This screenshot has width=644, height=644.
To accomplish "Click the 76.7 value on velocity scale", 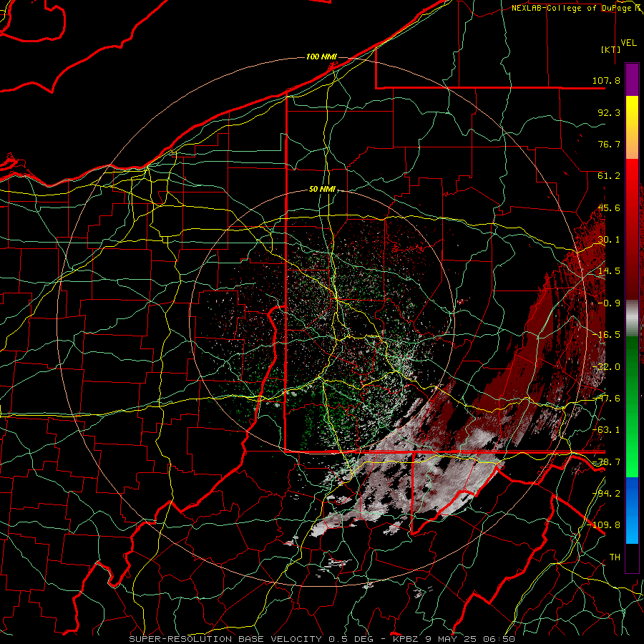I will tap(609, 144).
